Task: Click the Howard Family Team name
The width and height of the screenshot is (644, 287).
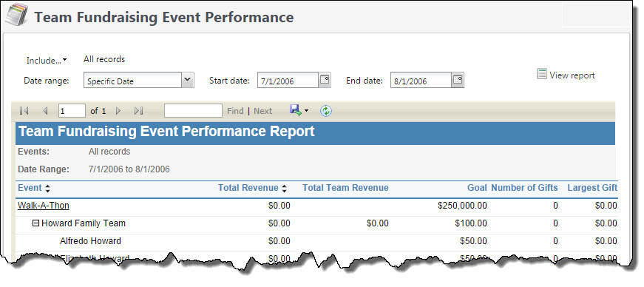Action: coord(84,223)
